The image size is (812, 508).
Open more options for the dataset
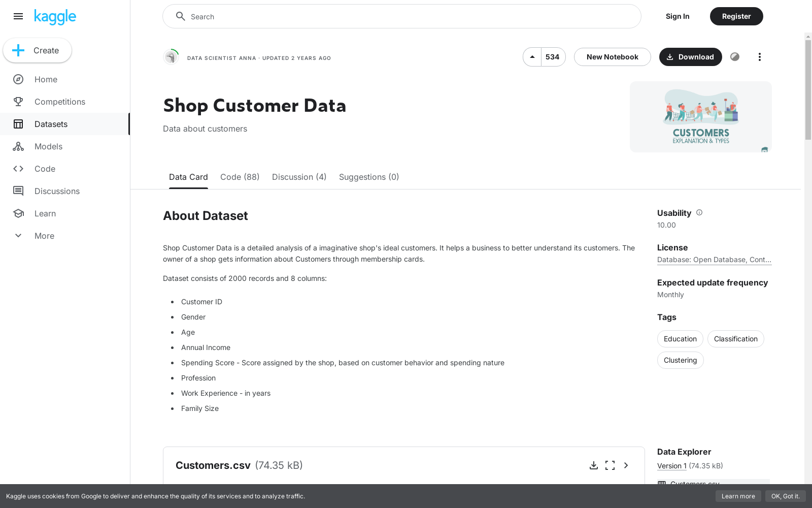[x=759, y=57]
